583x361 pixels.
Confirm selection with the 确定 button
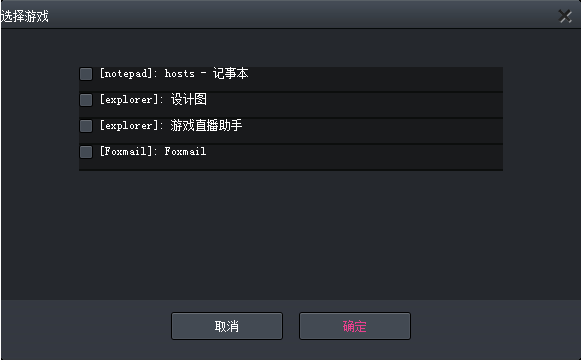355,326
